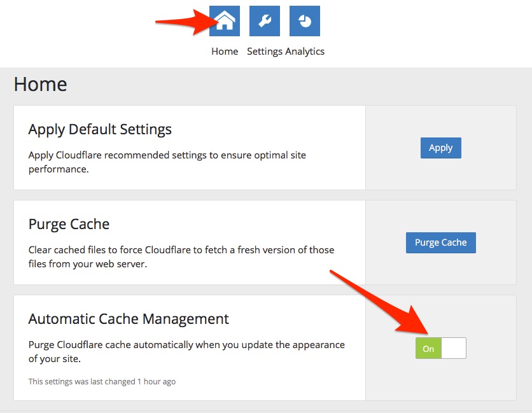Click the green On portion of toggle
Image resolution: width=532 pixels, height=413 pixels.
pyautogui.click(x=428, y=348)
